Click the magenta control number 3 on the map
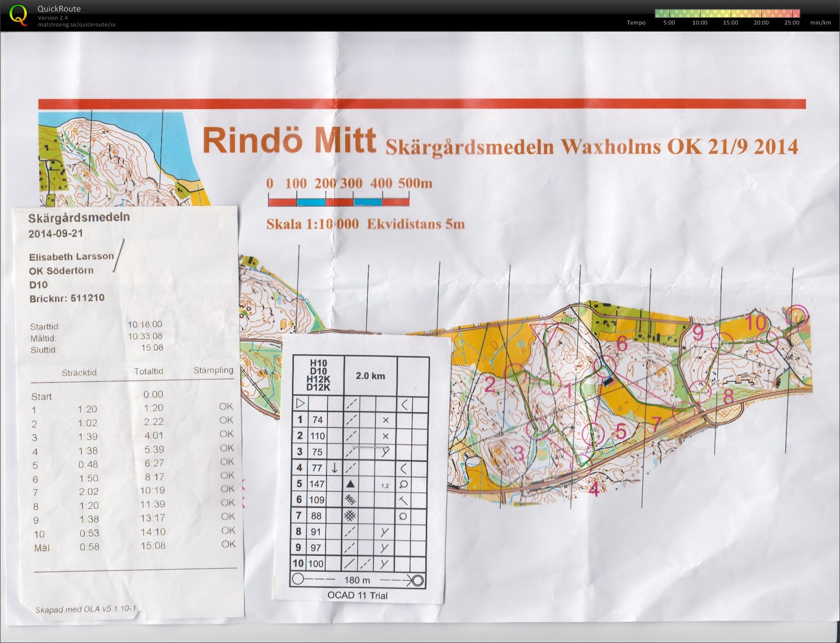This screenshot has width=840, height=643. click(519, 453)
